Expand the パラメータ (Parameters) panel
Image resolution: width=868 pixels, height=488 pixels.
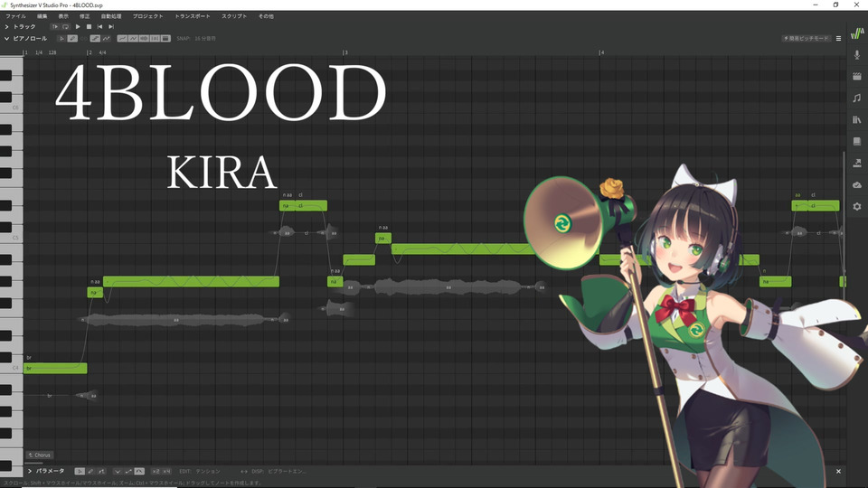[x=30, y=472]
